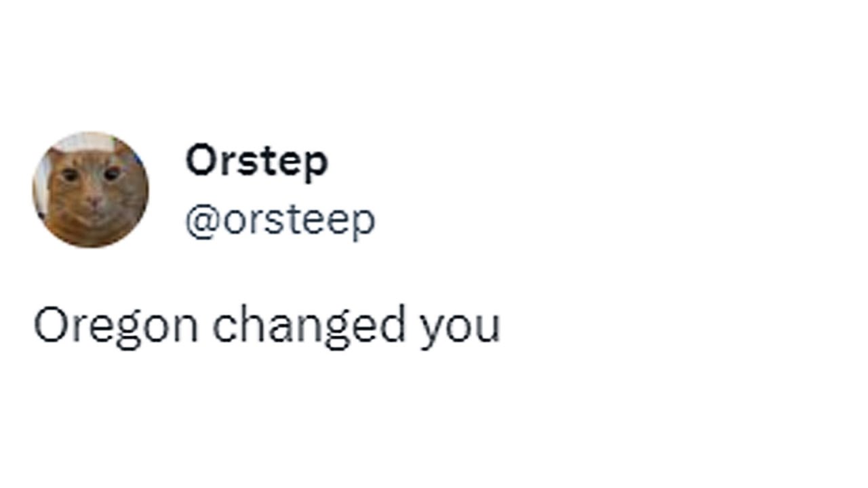This screenshot has height=488, width=868.
Task: Click the letter O in Orstep
Action: pos(200,161)
